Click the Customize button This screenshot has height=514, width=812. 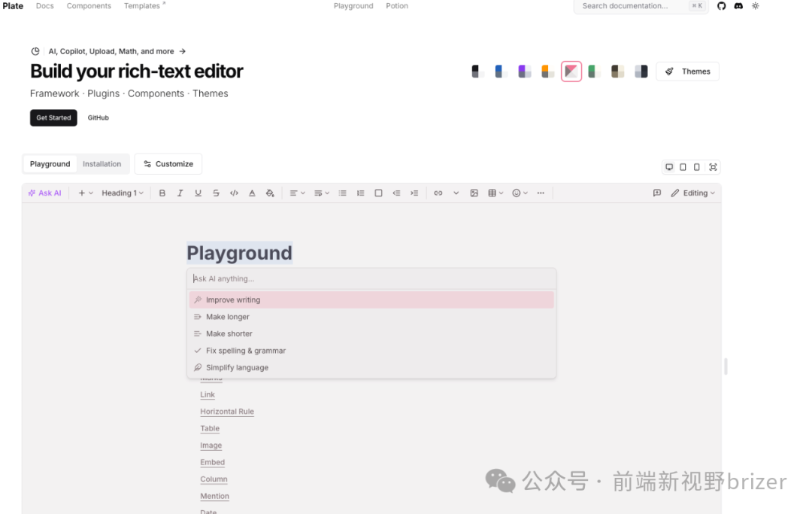tap(168, 164)
